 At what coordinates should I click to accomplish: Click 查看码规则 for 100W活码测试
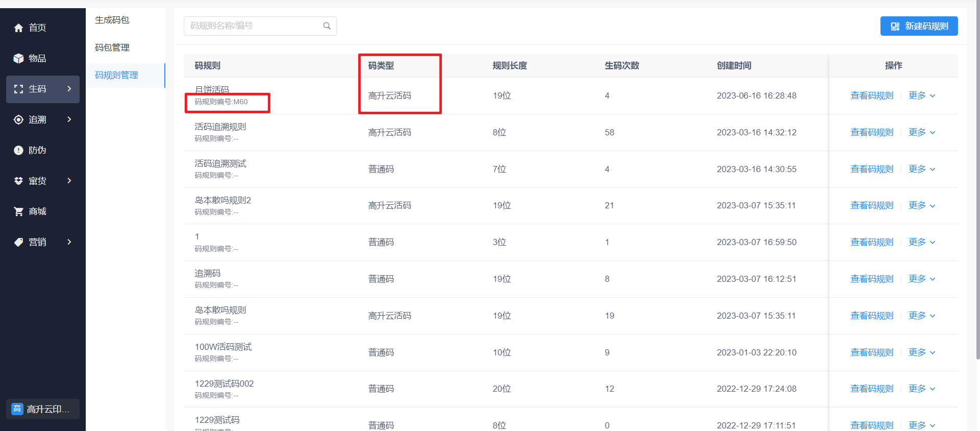tap(872, 352)
